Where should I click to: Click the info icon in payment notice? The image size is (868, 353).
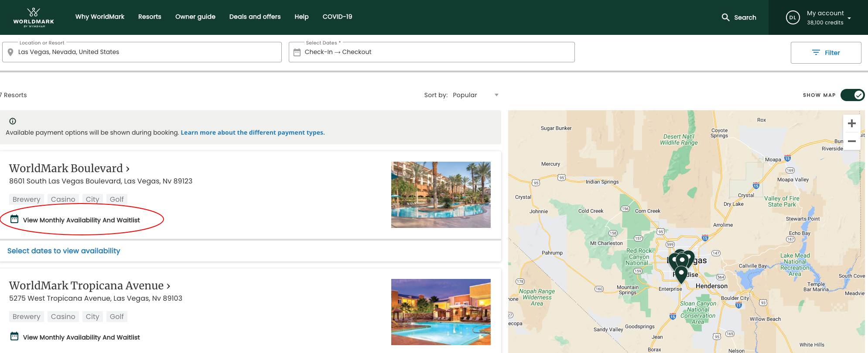pos(13,121)
